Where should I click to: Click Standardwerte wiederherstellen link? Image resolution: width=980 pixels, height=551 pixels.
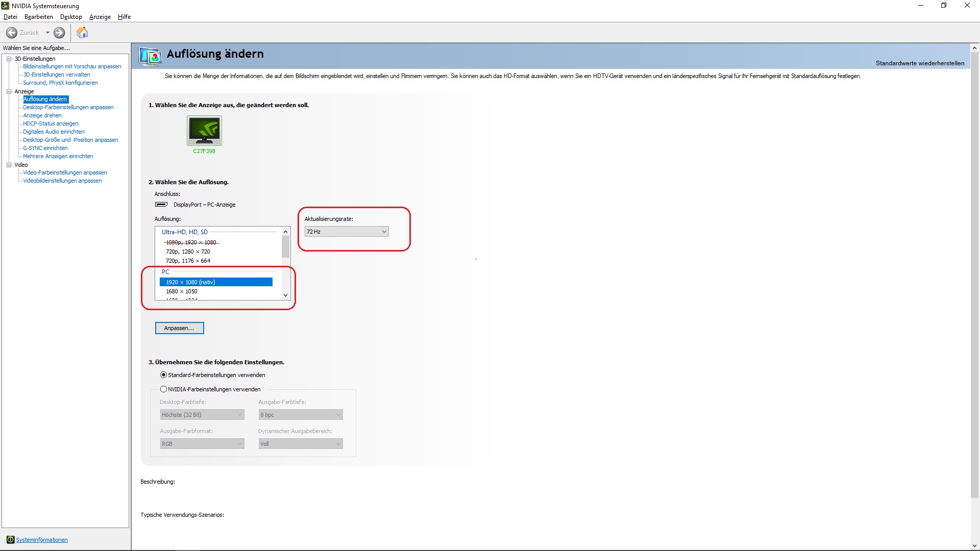pos(920,63)
